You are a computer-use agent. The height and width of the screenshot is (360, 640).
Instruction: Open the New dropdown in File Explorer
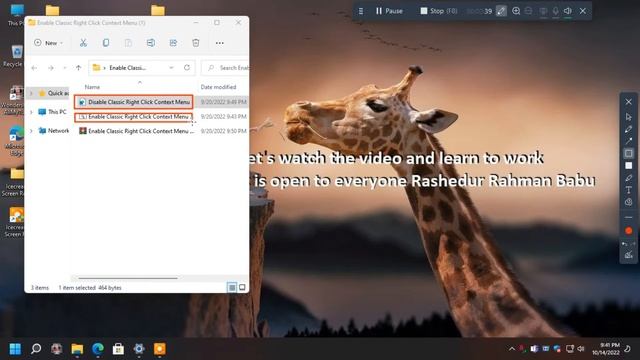(49, 43)
